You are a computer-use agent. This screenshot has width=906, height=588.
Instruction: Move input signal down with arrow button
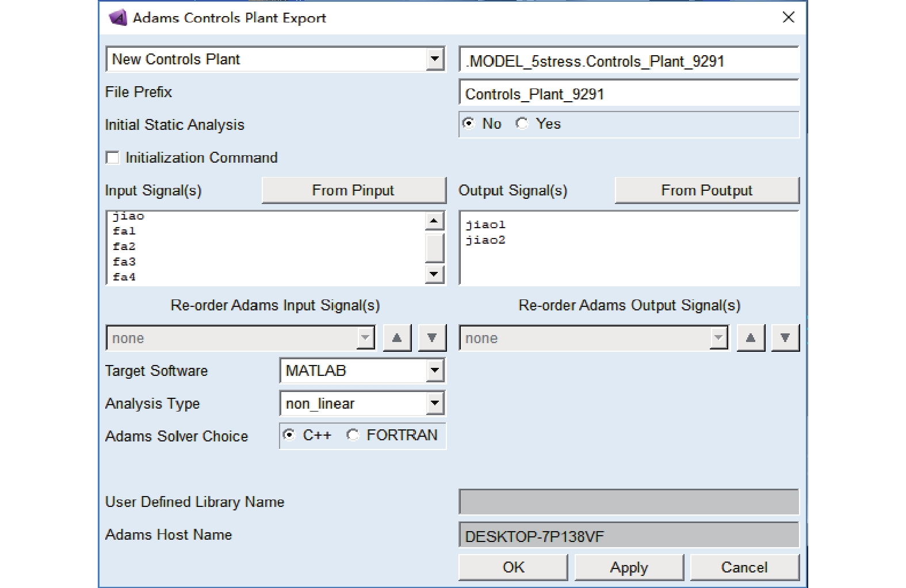[433, 338]
